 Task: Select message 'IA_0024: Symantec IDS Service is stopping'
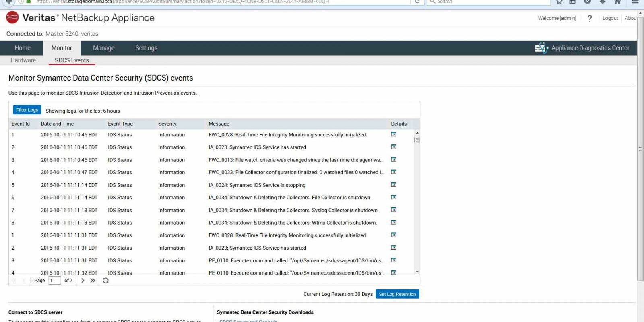[257, 185]
